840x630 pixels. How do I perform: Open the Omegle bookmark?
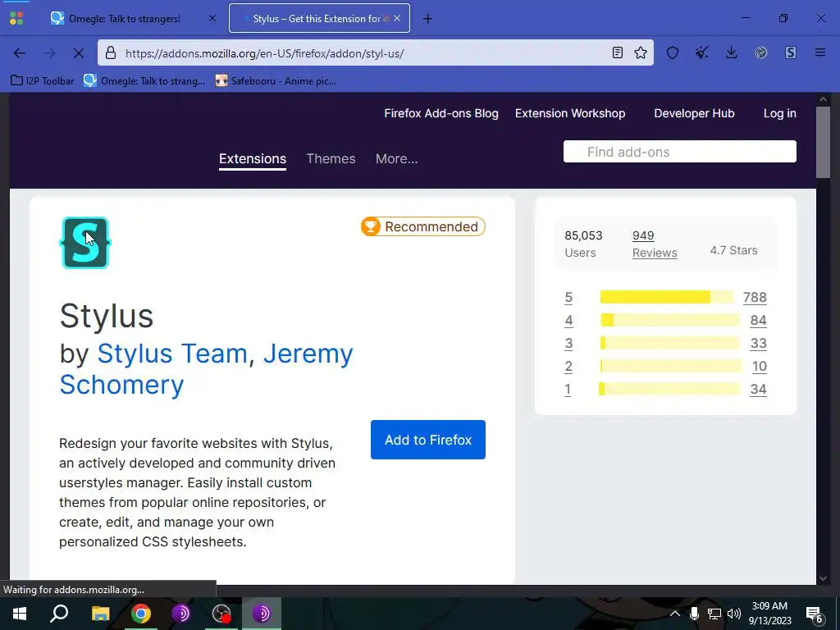click(144, 81)
